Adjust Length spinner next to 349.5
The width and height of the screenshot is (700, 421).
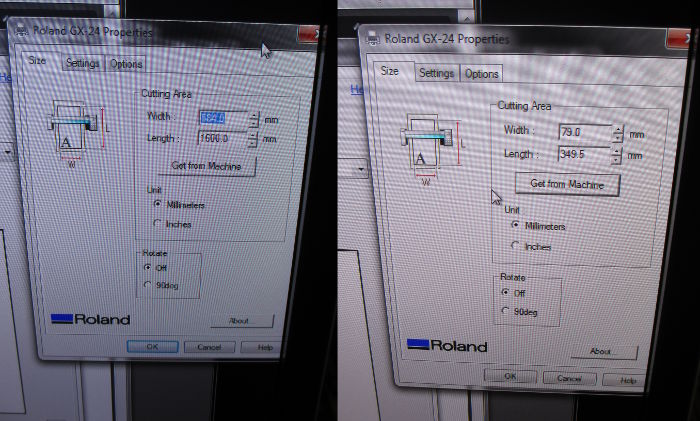(x=617, y=155)
